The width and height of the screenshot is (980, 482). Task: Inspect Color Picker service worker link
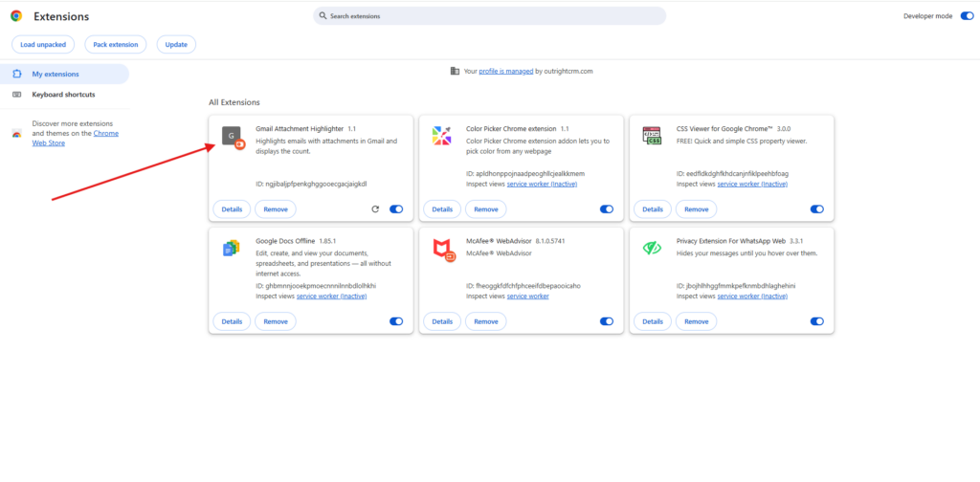[x=542, y=185]
